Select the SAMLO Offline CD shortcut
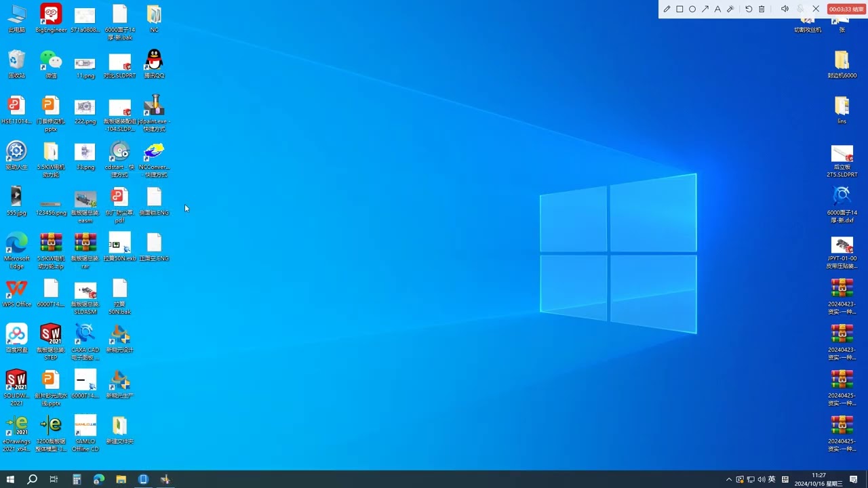This screenshot has height=488, width=868. tap(85, 434)
